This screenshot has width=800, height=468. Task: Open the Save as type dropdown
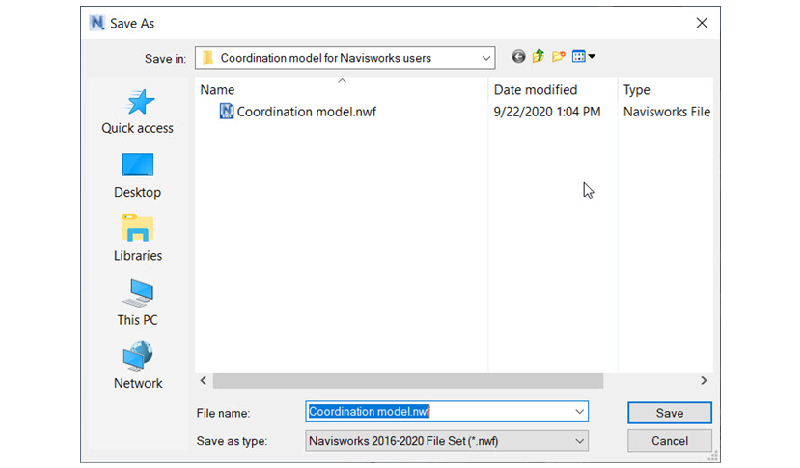click(579, 440)
